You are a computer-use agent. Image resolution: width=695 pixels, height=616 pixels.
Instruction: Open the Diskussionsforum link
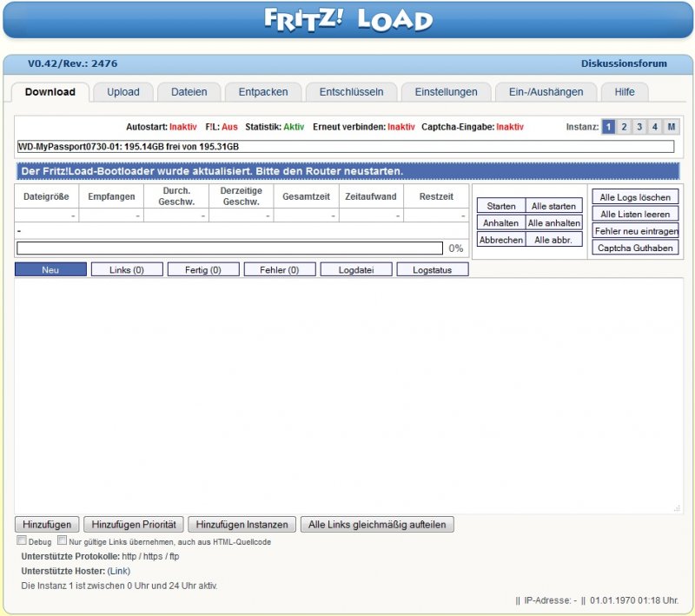pos(624,63)
